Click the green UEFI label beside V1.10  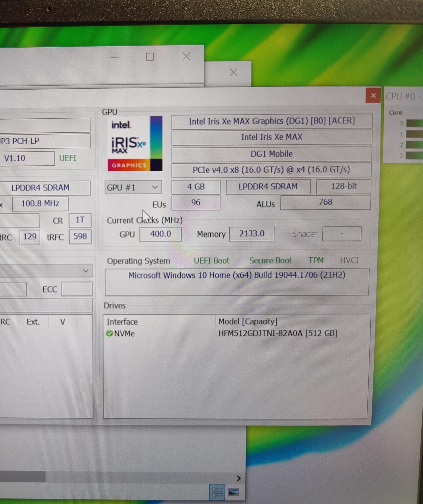tap(68, 158)
